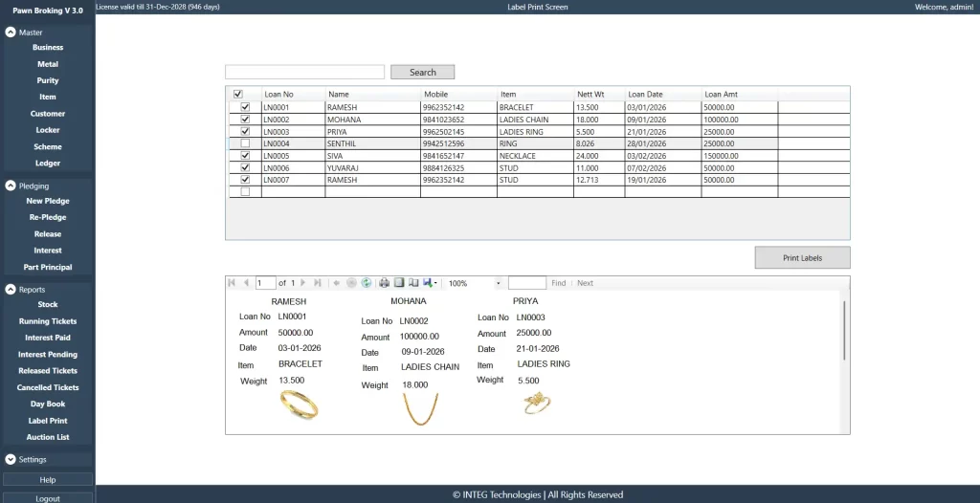Switch to print layout view icon
This screenshot has width=980, height=503.
pyautogui.click(x=399, y=283)
